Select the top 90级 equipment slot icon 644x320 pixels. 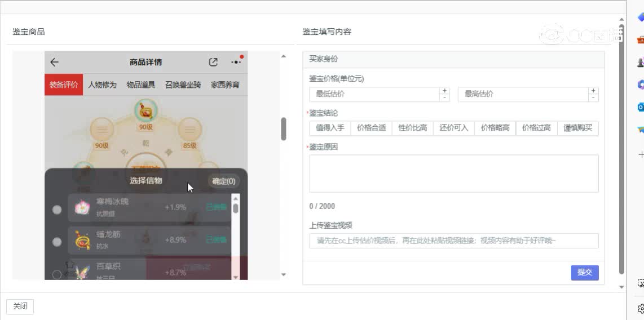pyautogui.click(x=146, y=111)
